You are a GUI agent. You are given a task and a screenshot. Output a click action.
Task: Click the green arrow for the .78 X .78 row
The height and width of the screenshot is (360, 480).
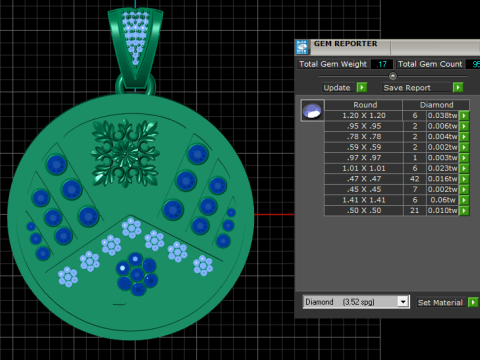(x=464, y=137)
